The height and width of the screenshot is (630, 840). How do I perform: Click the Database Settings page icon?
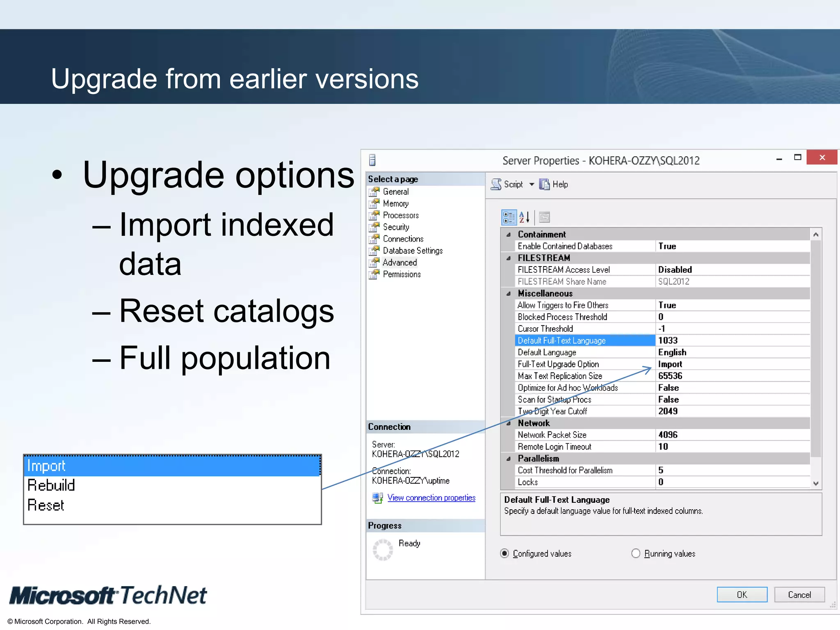click(x=374, y=251)
